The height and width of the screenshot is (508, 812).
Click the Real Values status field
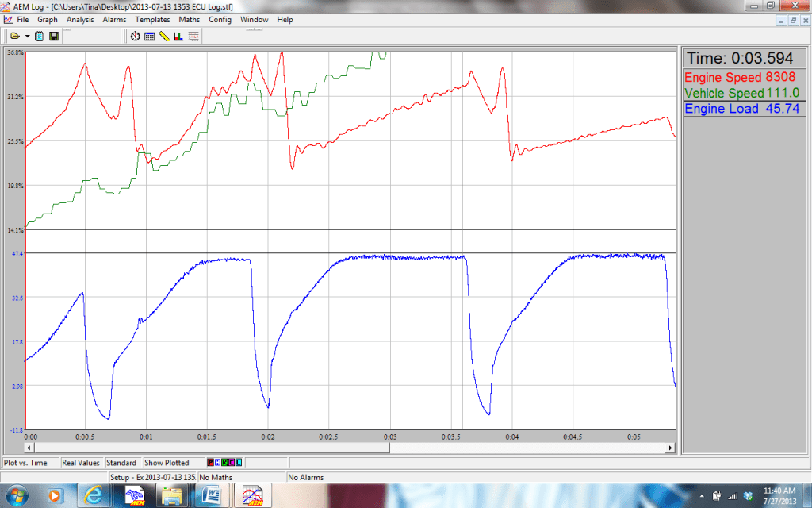click(x=82, y=463)
